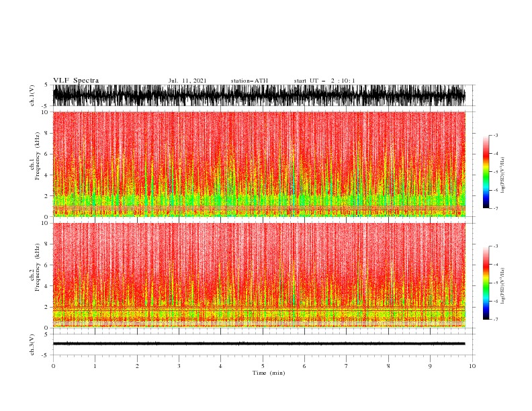Click the ch.1 waveform trace panel

pos(263,95)
